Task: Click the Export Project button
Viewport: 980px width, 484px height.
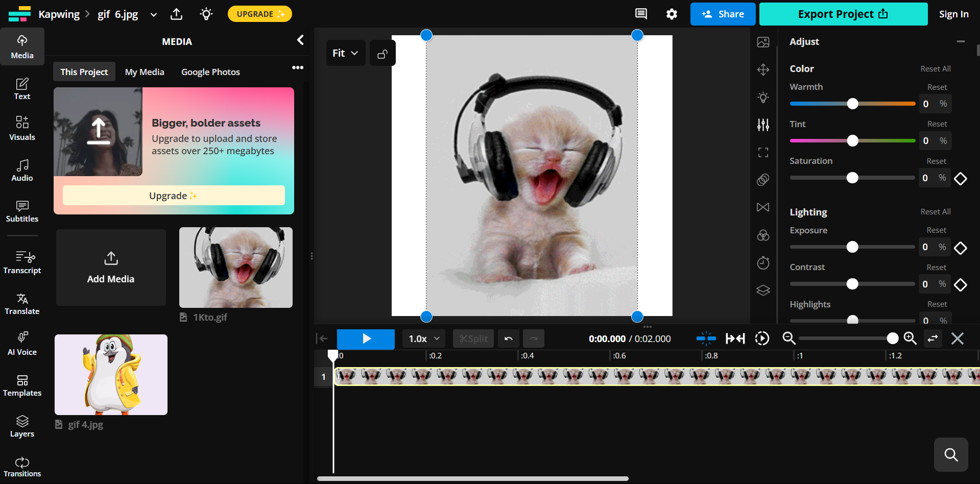Action: click(843, 14)
